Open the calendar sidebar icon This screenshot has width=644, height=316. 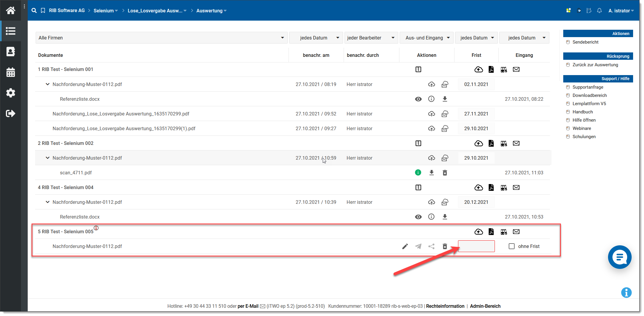11,72
